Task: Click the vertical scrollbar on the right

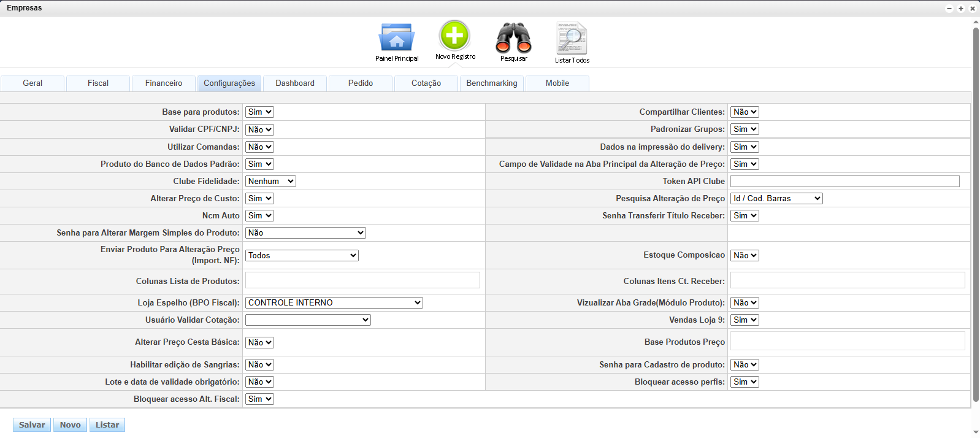Action: pyautogui.click(x=976, y=215)
